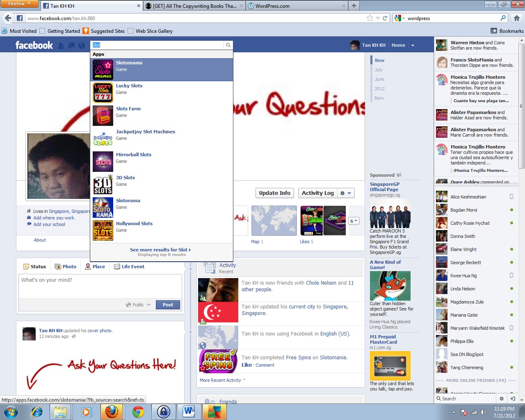Go to Home in the Facebook bar
The width and height of the screenshot is (525, 420).
pos(398,45)
